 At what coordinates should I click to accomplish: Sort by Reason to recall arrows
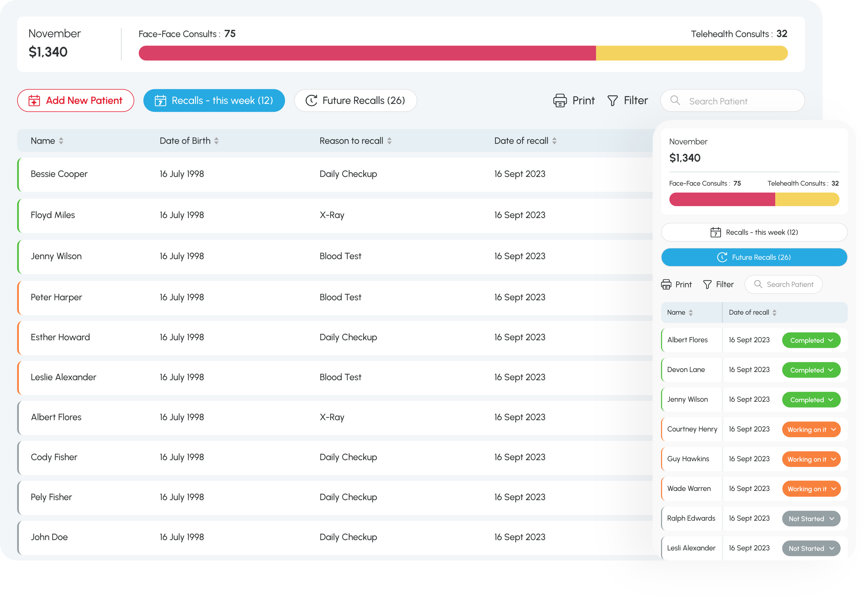[389, 141]
